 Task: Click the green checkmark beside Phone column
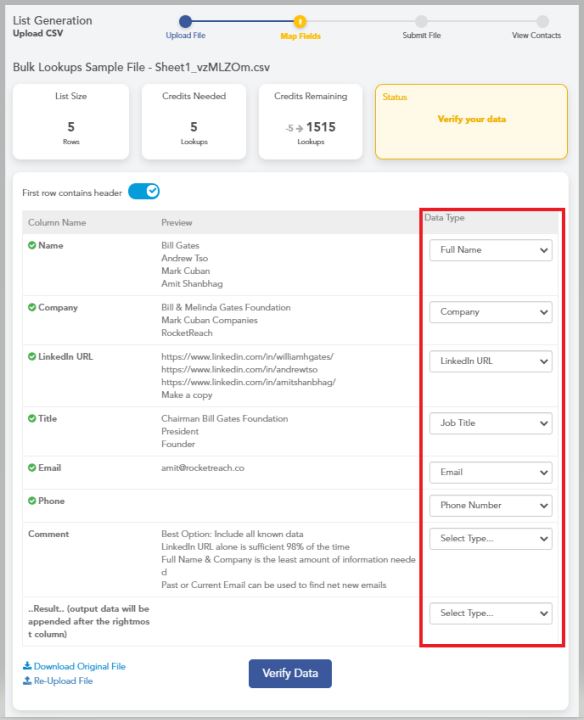coord(32,501)
